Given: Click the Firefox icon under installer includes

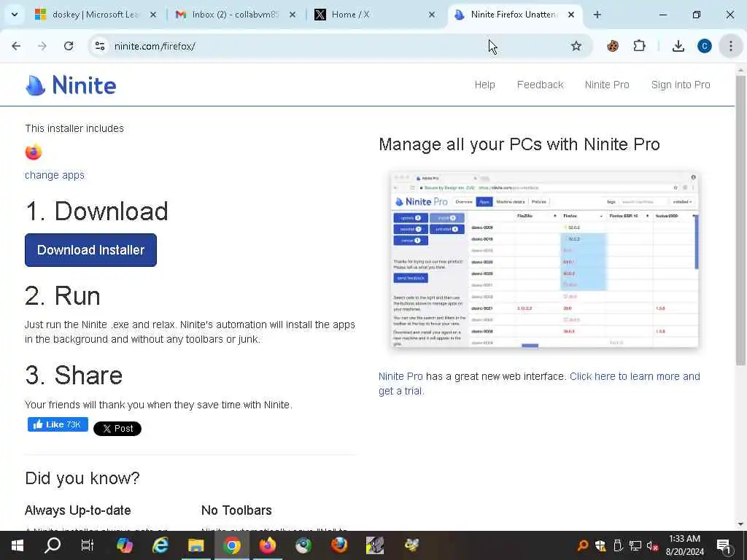Looking at the screenshot, I should click(34, 152).
